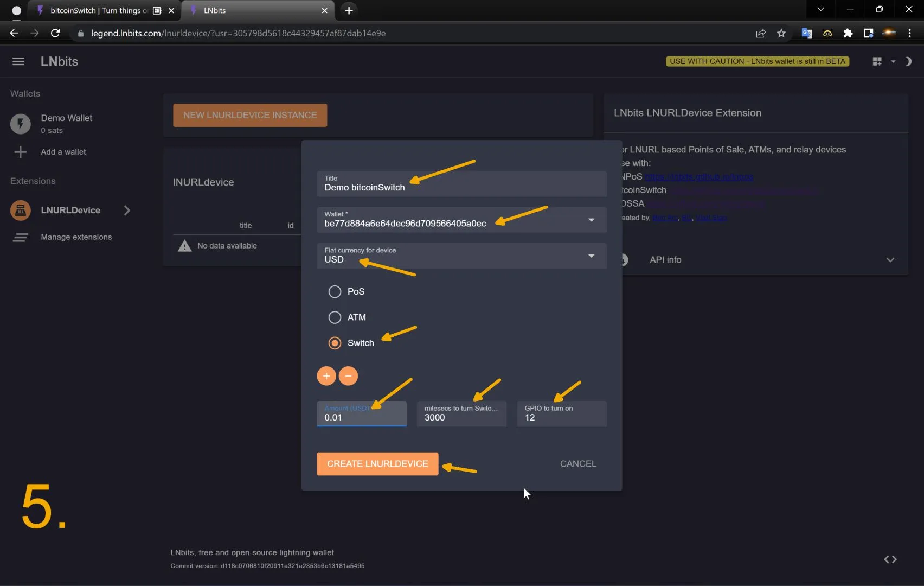Click the Add a wallet plus icon
Screen dimensions: 924x586
20,152
